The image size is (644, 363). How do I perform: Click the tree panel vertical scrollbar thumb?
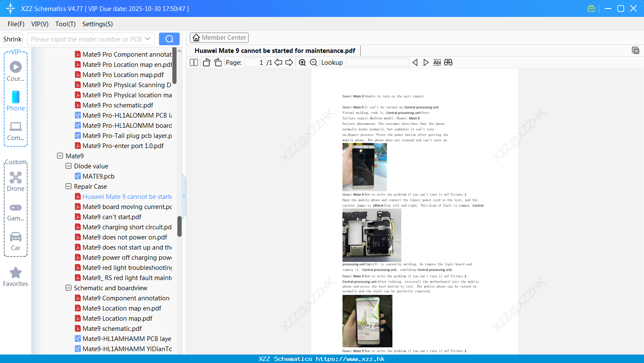pos(179,226)
